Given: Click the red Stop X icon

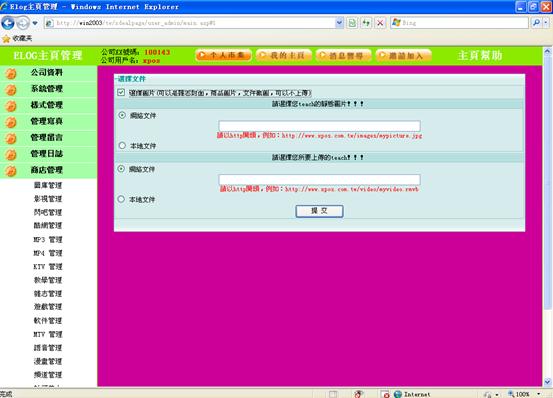Looking at the screenshot, I should click(380, 23).
